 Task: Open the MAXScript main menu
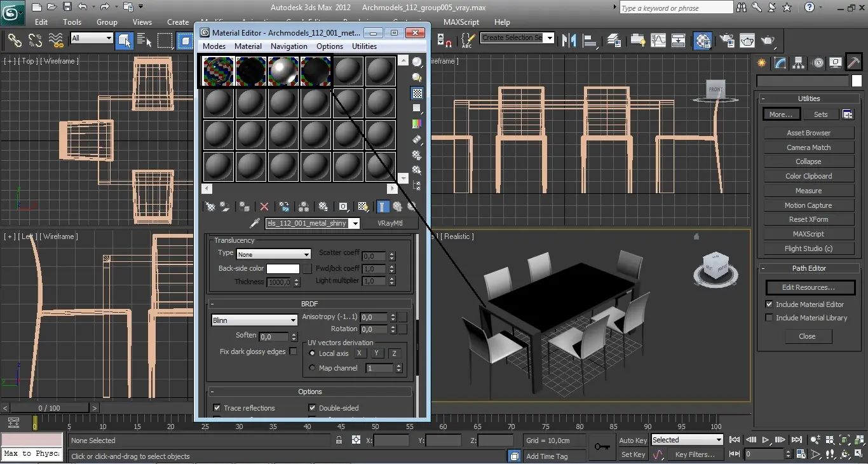tap(461, 22)
